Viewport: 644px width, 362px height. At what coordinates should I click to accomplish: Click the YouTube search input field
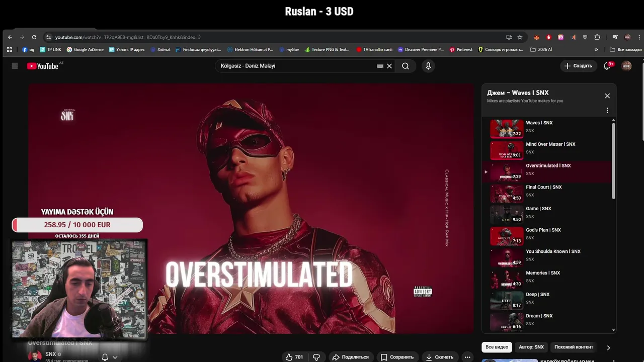(x=297, y=66)
